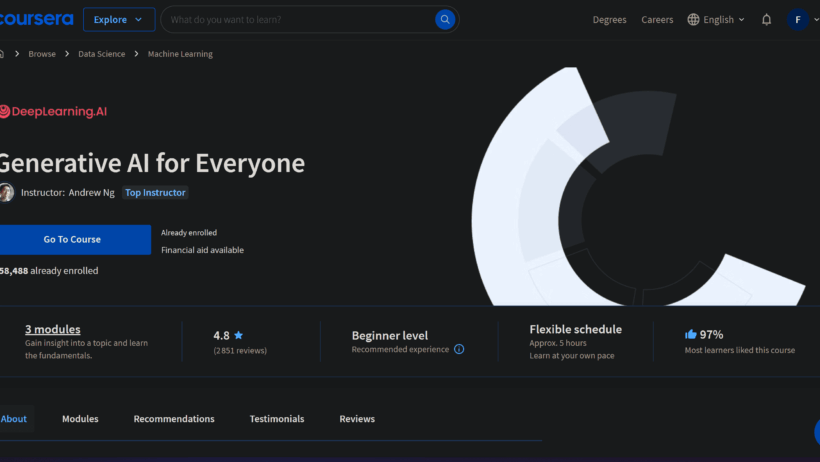Switch to the Modules tab

(80, 419)
